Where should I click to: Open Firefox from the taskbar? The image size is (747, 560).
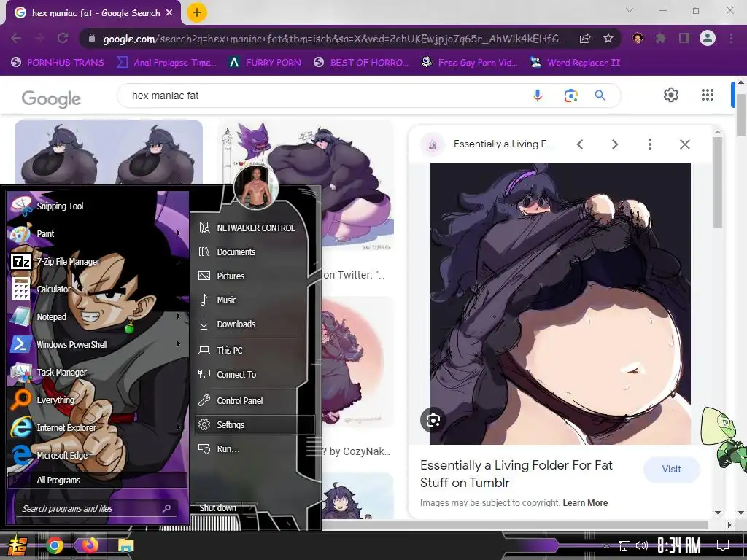tap(90, 545)
